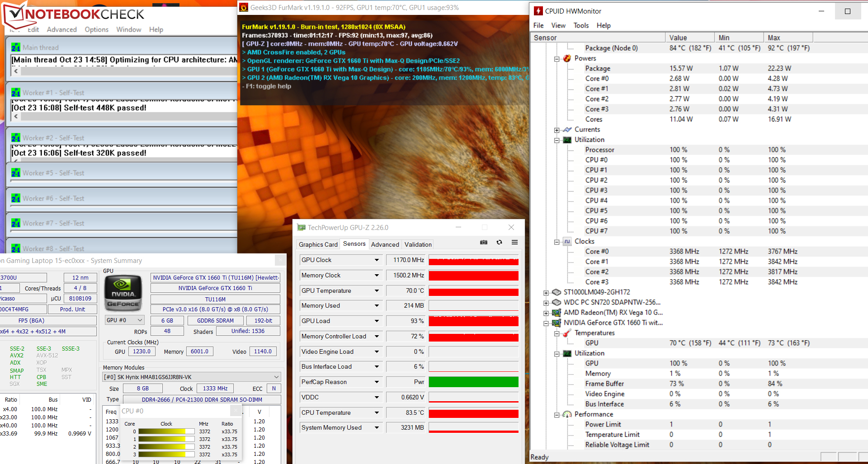Switch to GPU-Z Graphics Card tab
Viewport: 868px width, 464px height.
(x=318, y=244)
